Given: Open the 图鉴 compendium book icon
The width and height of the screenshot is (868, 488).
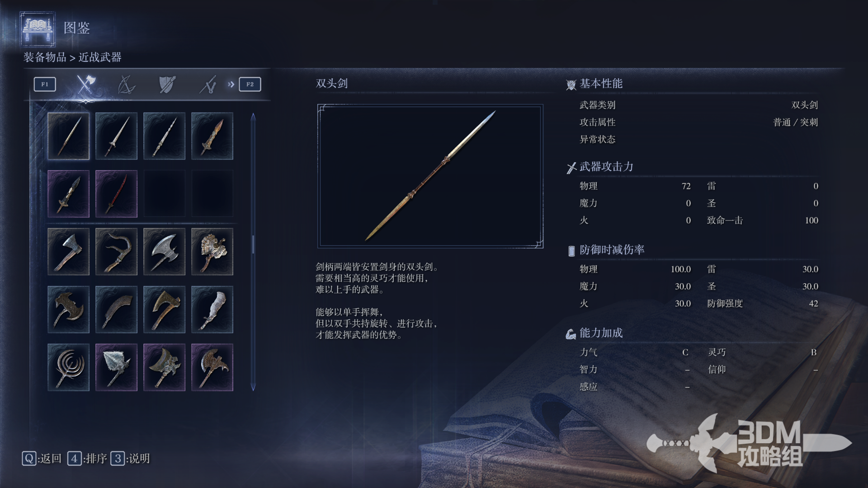Looking at the screenshot, I should (38, 29).
